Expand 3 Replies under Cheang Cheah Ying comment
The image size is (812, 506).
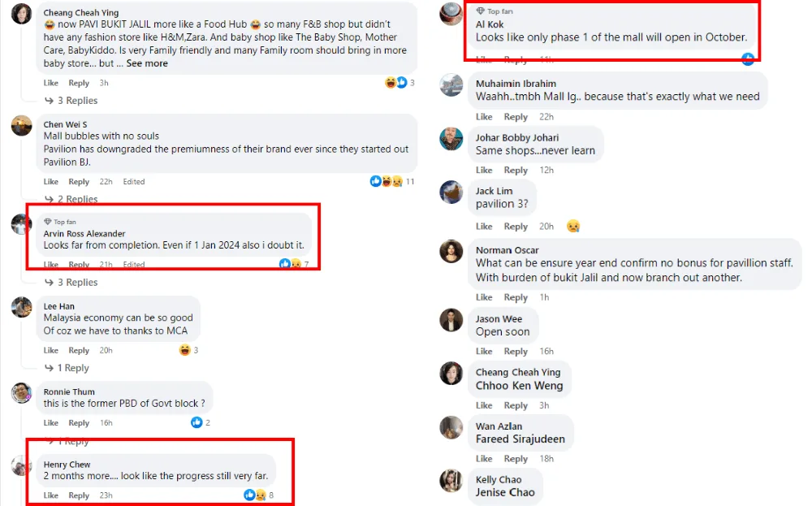(77, 101)
